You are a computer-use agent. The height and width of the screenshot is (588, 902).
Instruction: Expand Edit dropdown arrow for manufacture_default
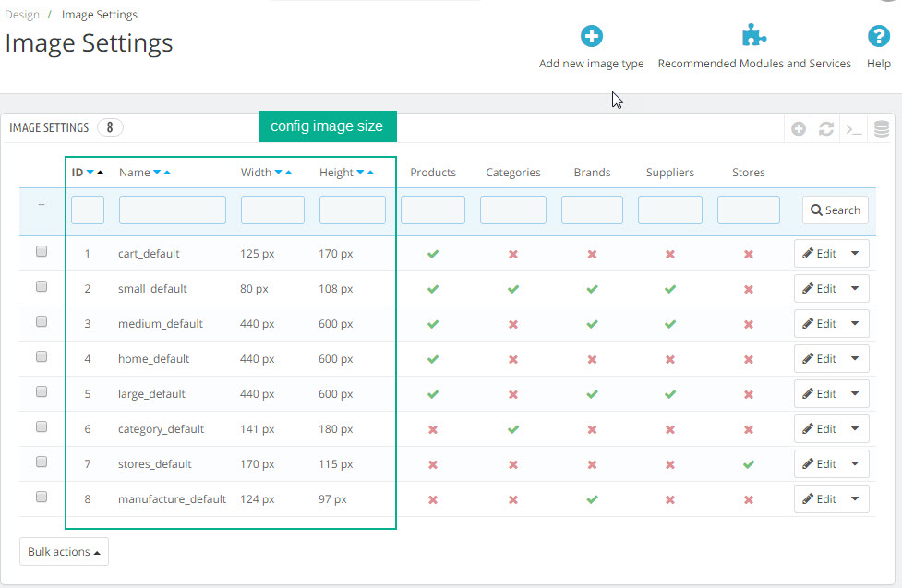coord(856,498)
